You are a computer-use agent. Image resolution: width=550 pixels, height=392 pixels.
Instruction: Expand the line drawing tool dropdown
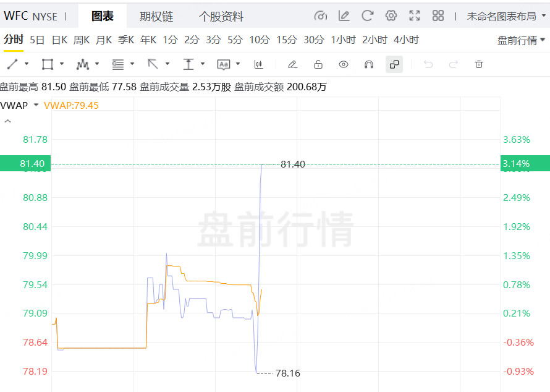coord(27,64)
